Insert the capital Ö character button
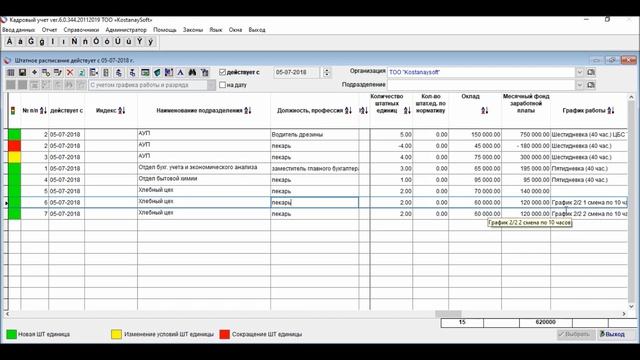The width and height of the screenshot is (640, 360). click(x=96, y=42)
